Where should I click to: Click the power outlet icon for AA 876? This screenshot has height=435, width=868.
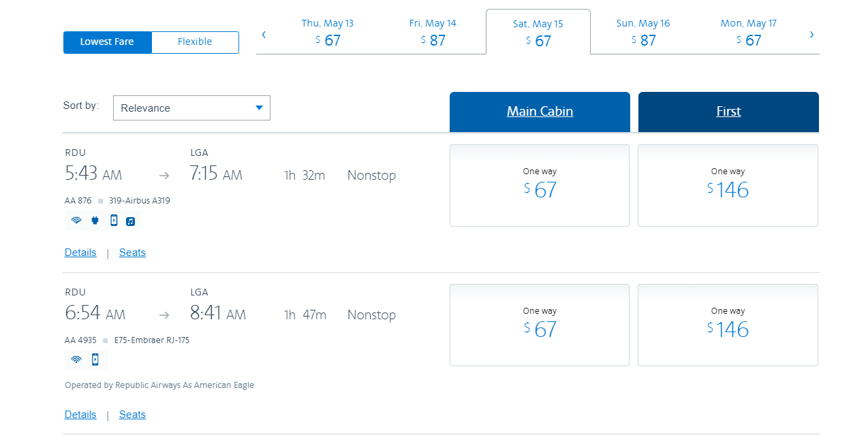tap(95, 221)
